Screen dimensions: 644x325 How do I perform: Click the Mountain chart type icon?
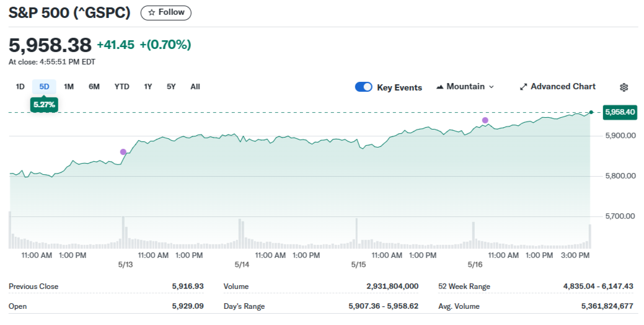coord(440,87)
